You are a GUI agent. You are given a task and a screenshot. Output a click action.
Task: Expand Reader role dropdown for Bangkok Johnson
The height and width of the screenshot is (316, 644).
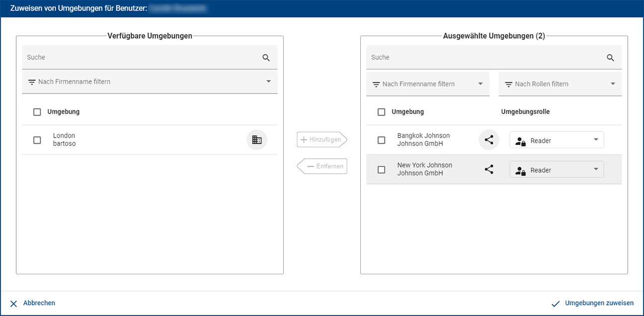click(556, 141)
